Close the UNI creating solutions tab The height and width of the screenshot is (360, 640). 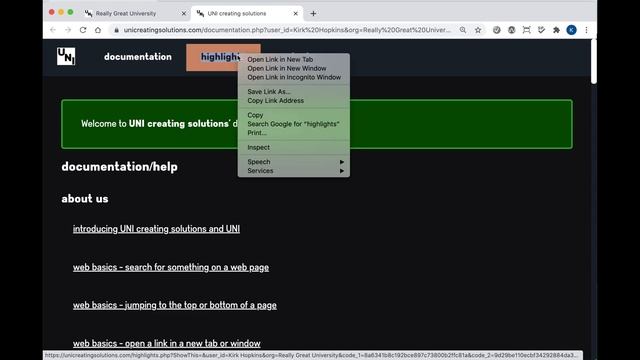[x=296, y=13]
